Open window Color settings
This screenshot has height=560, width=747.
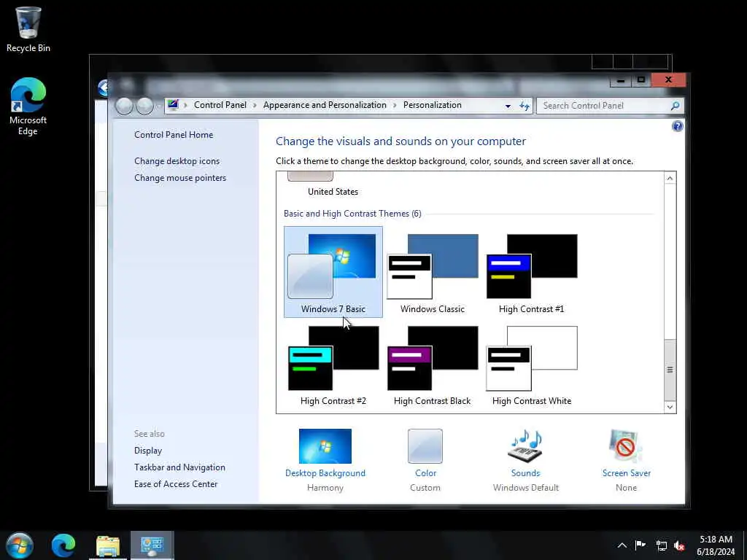[x=425, y=460]
